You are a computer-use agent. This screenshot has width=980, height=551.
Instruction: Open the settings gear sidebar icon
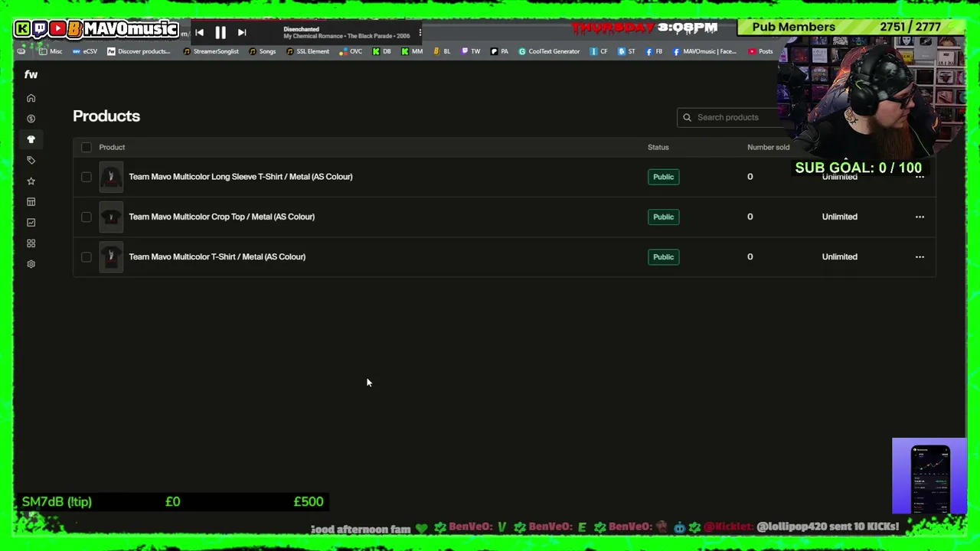(31, 264)
